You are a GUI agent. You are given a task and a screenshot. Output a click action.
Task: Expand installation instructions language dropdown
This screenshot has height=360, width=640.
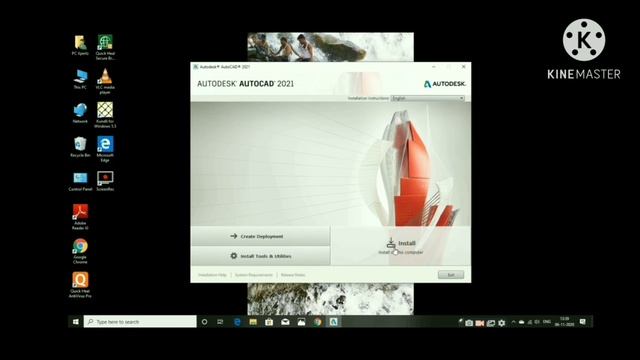[x=427, y=98]
